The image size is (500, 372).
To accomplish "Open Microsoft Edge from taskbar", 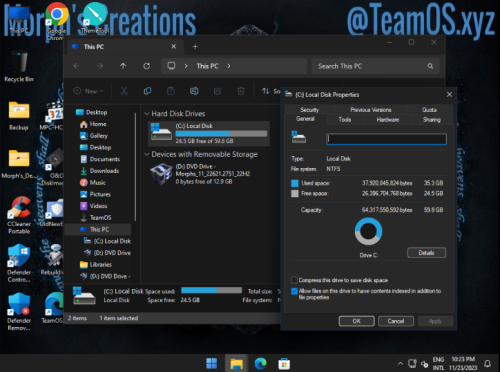I will 260,363.
